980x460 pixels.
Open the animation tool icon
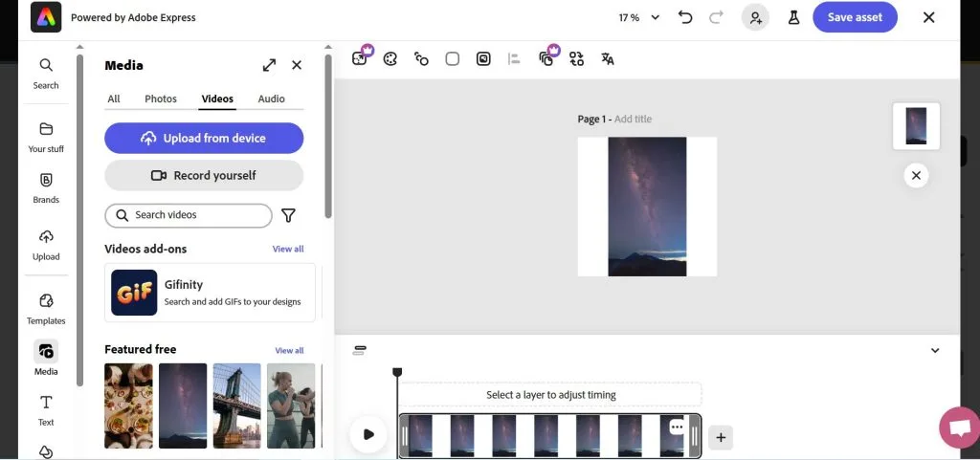click(x=421, y=59)
